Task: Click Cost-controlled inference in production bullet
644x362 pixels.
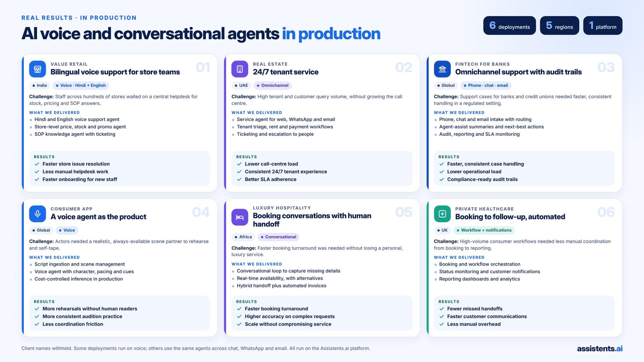Action: coord(78,279)
